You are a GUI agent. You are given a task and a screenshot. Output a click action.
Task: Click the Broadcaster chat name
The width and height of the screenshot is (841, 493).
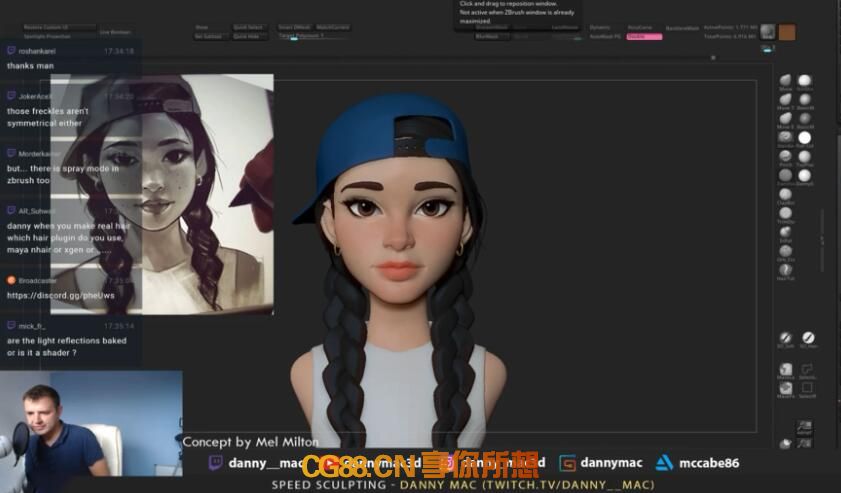click(x=38, y=281)
